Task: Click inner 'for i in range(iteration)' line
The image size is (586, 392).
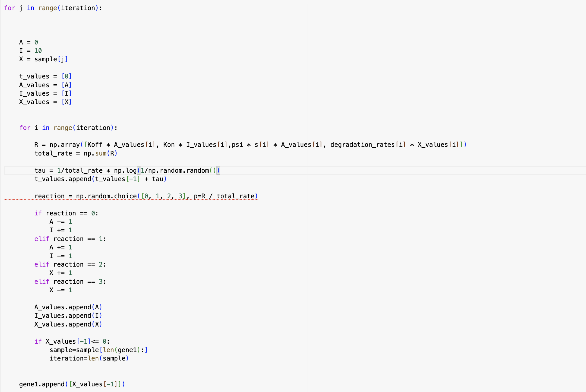Action: pyautogui.click(x=68, y=128)
